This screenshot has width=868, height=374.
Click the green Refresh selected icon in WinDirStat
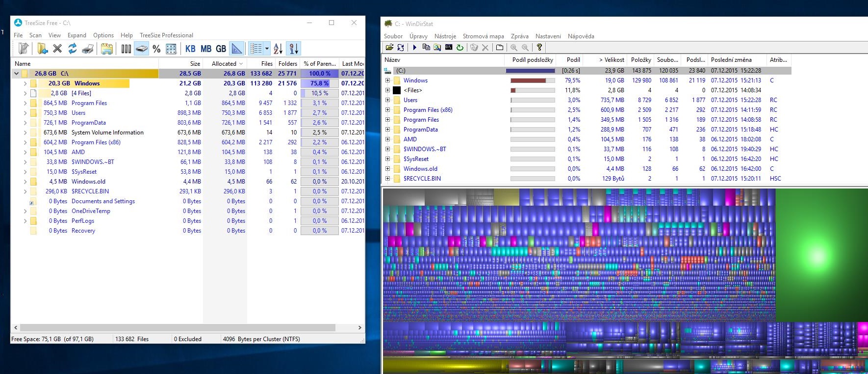click(460, 48)
